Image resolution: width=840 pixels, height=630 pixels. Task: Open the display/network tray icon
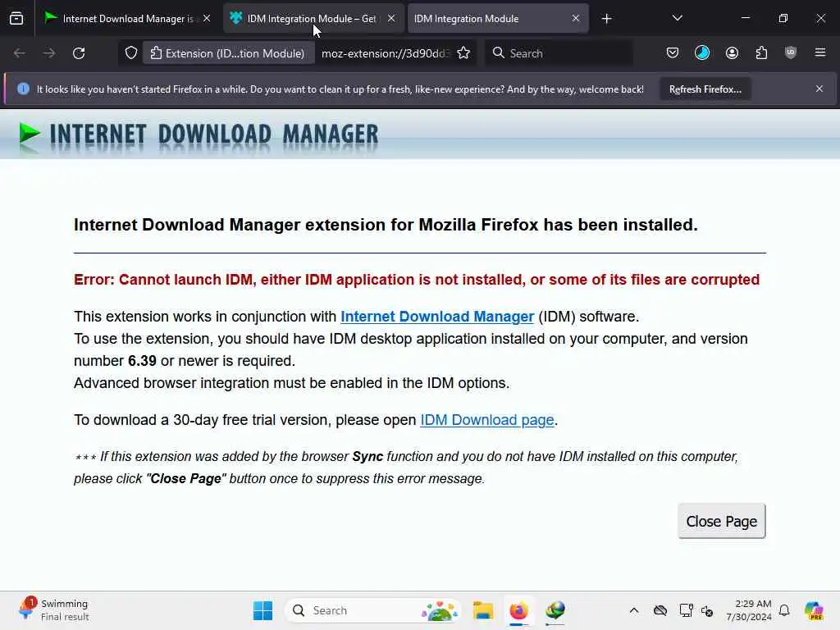[686, 610]
